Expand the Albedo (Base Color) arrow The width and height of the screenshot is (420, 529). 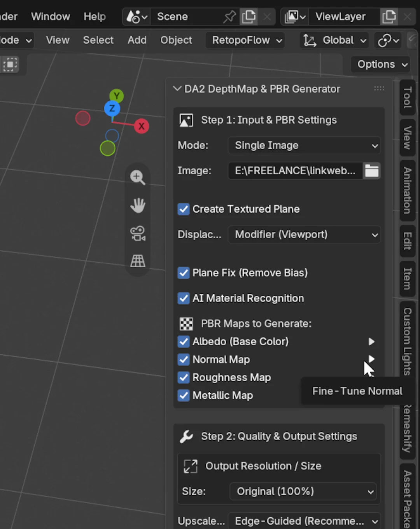click(x=371, y=342)
